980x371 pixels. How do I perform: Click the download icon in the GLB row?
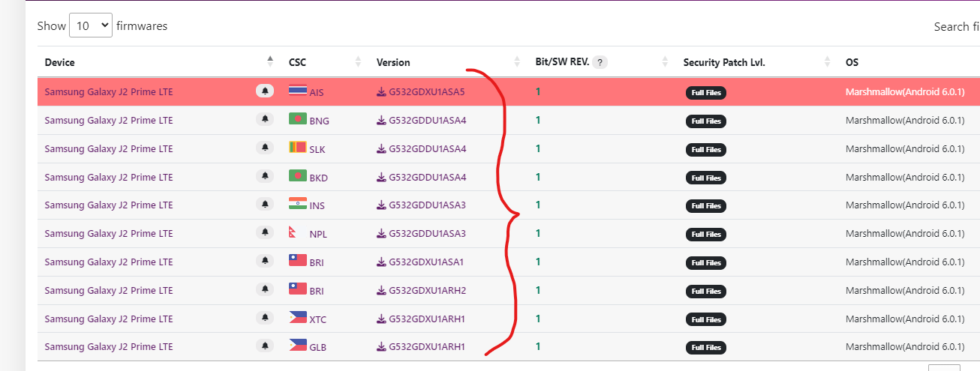point(381,347)
